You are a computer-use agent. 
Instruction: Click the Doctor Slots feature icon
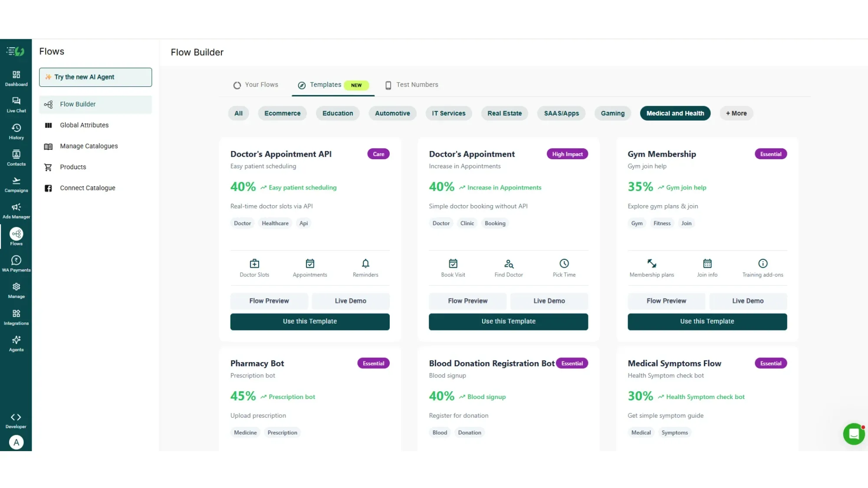tap(254, 263)
